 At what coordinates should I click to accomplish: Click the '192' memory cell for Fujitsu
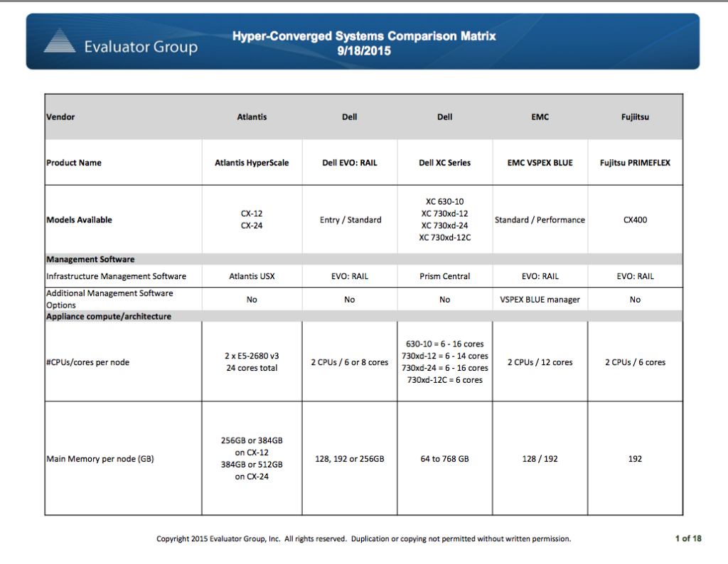click(x=635, y=459)
